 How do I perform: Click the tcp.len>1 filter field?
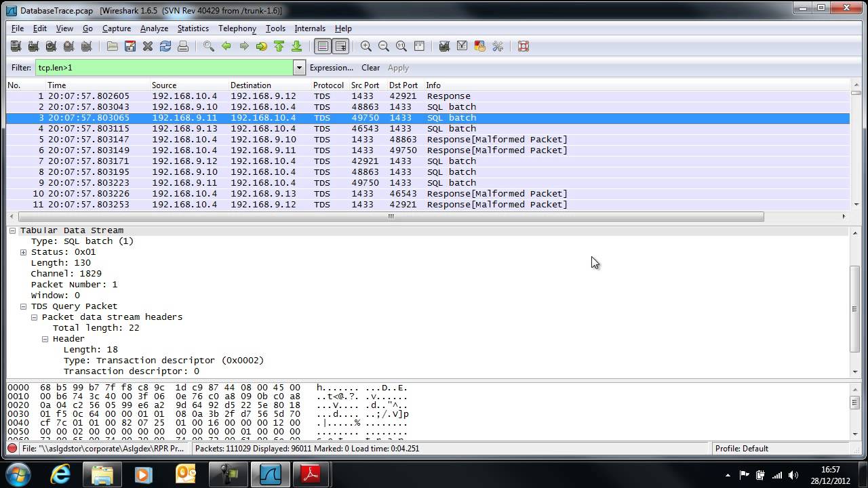pyautogui.click(x=164, y=68)
